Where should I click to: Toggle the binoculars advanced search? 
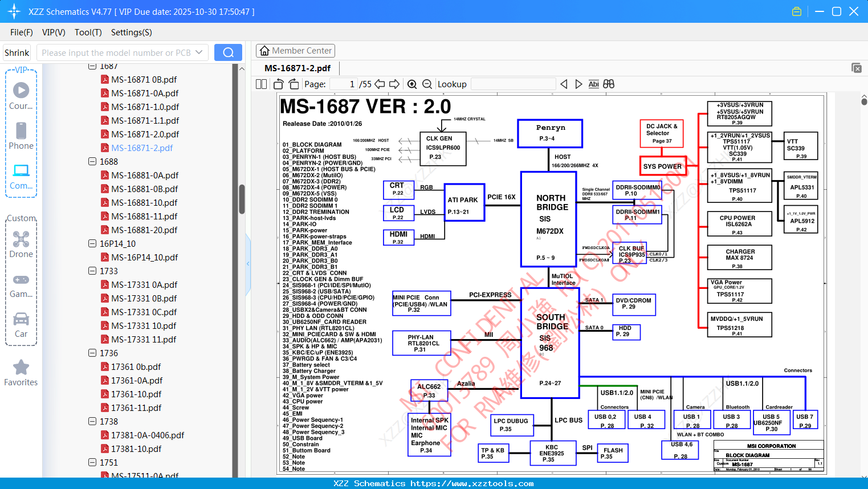pos(608,83)
